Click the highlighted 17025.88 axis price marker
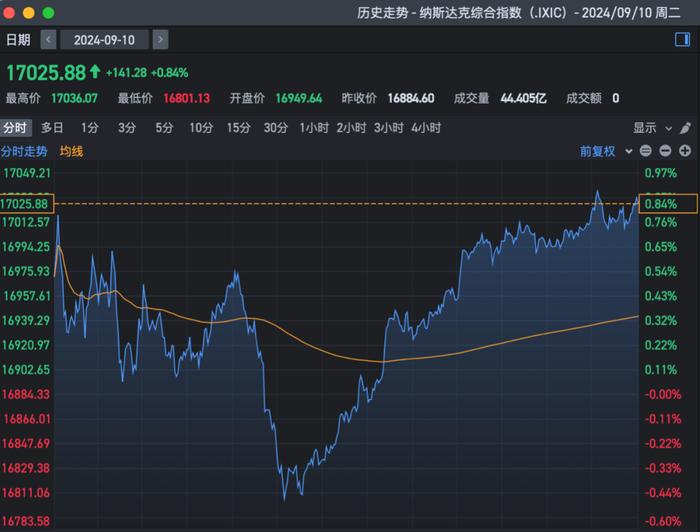Screen dimensions: 700x532 click(x=27, y=204)
